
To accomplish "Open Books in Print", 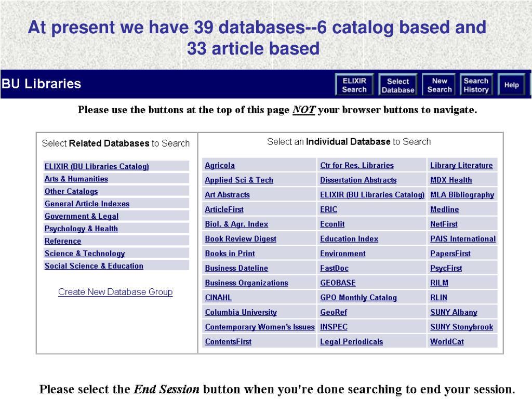I will (x=230, y=254).
